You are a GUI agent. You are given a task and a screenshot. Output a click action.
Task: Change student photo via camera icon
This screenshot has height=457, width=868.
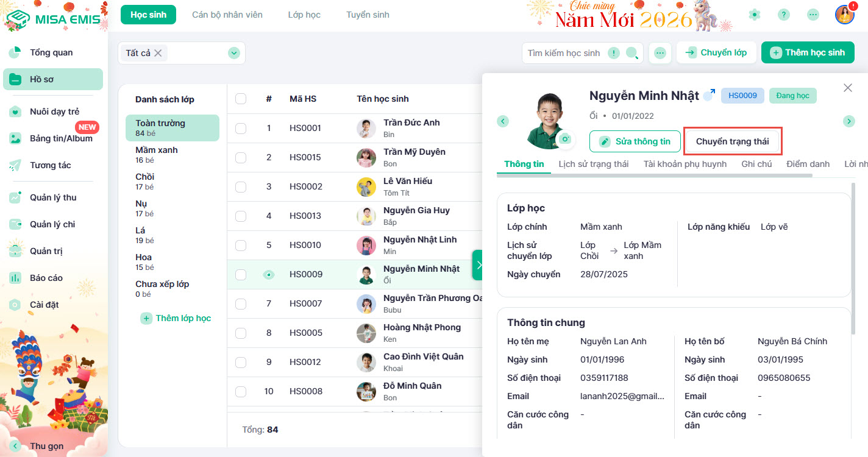(566, 139)
